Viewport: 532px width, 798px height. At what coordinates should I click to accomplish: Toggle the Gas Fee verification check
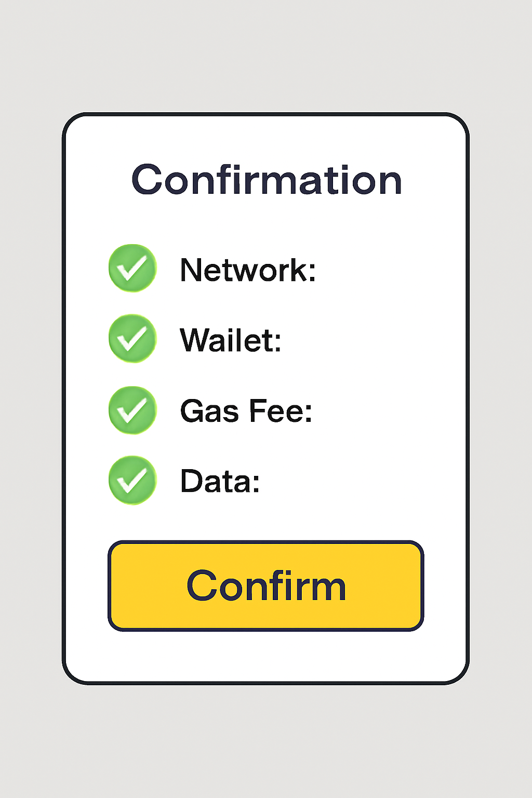(x=132, y=410)
